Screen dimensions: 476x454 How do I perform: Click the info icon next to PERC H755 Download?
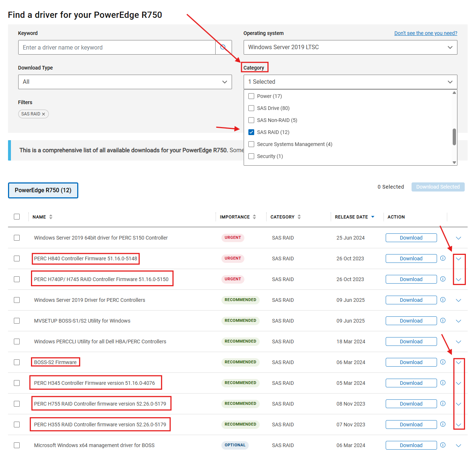[x=443, y=404]
